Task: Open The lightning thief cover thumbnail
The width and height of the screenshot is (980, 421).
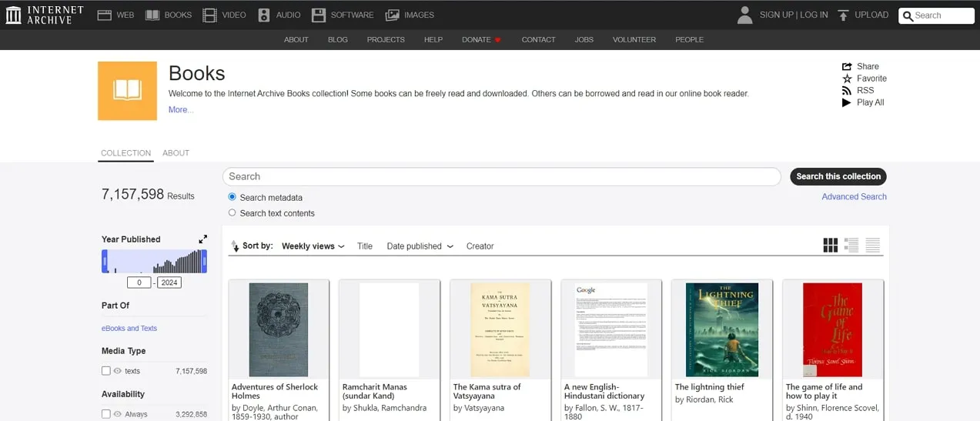Action: (722, 329)
